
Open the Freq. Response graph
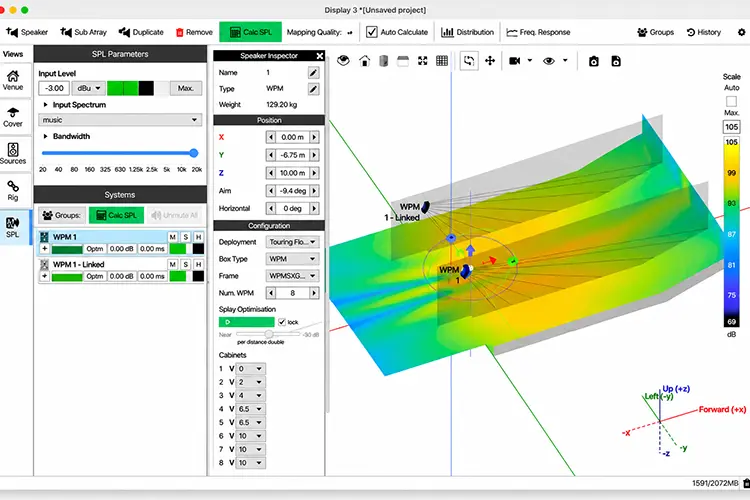click(x=538, y=32)
